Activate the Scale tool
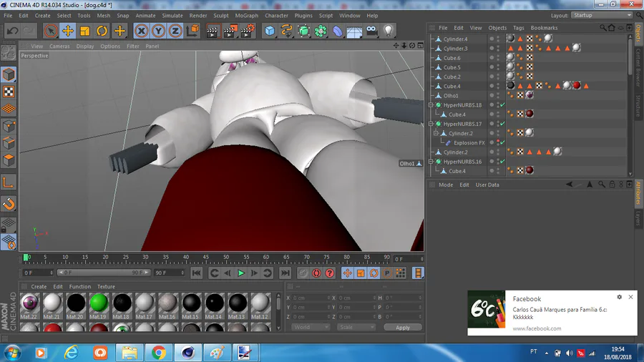Image resolution: width=644 pixels, height=362 pixels. 85,31
